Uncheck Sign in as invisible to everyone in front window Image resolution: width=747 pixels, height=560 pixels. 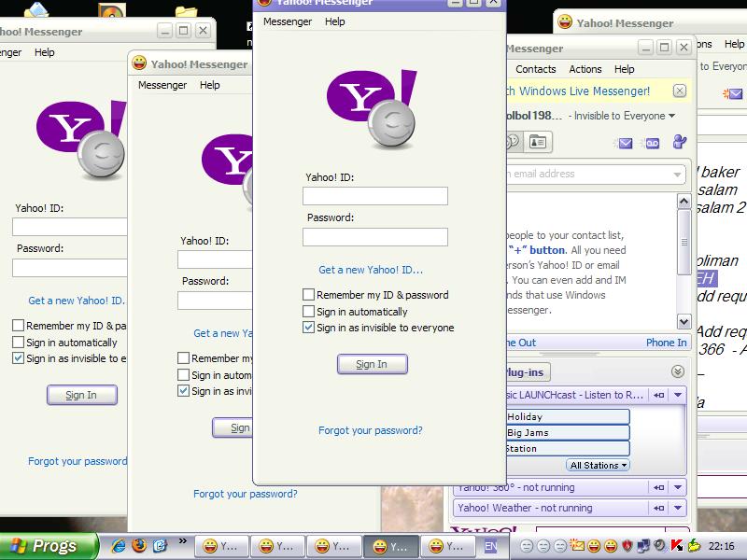click(308, 328)
